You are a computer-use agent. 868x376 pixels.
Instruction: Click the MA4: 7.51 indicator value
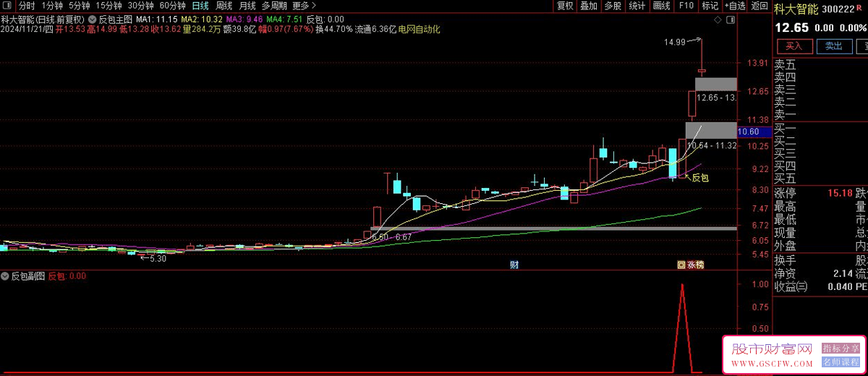point(284,19)
